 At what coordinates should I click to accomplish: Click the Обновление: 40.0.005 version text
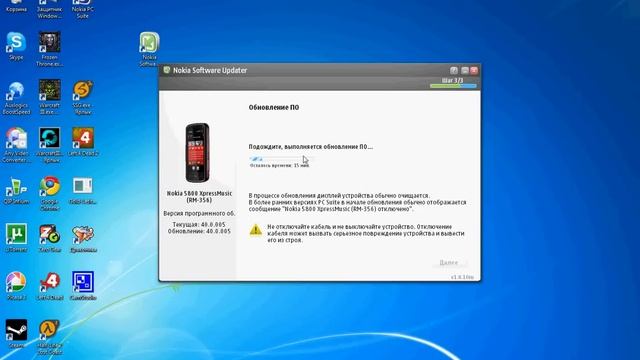point(199,231)
